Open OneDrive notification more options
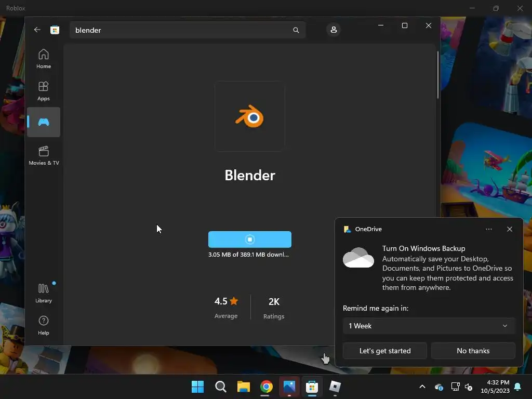Screen dimensions: 532x399 tap(488, 229)
